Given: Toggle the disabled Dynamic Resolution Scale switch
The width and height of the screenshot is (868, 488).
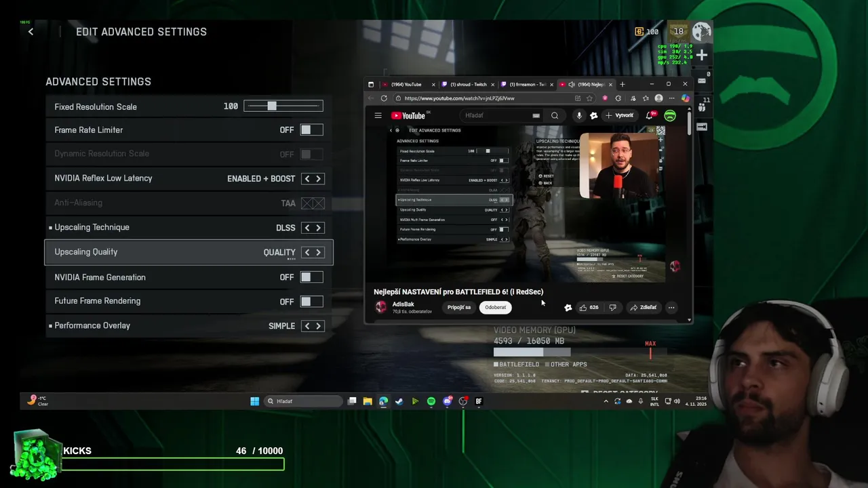Looking at the screenshot, I should point(312,155).
